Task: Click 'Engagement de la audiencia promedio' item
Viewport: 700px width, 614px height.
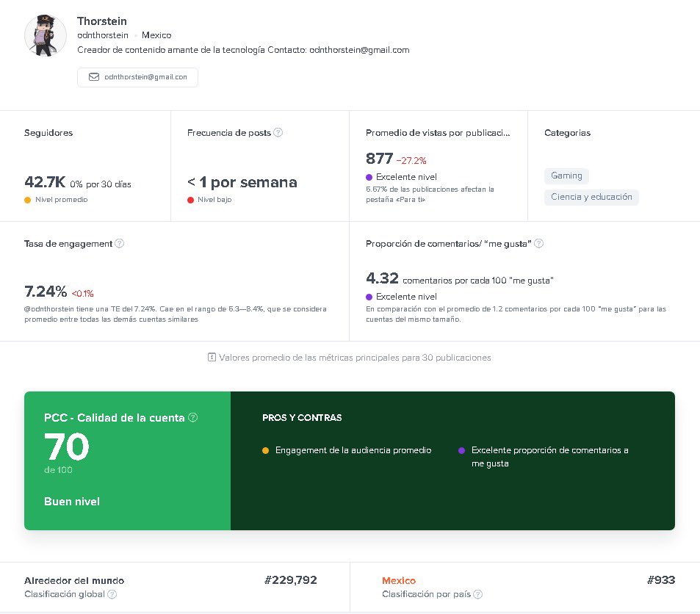Action: point(347,450)
